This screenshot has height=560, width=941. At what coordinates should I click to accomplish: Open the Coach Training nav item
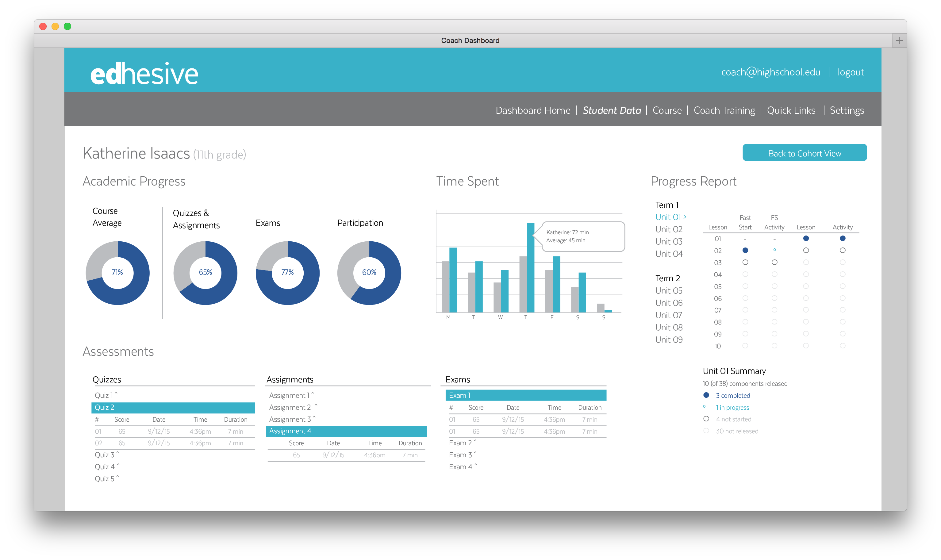click(x=724, y=110)
